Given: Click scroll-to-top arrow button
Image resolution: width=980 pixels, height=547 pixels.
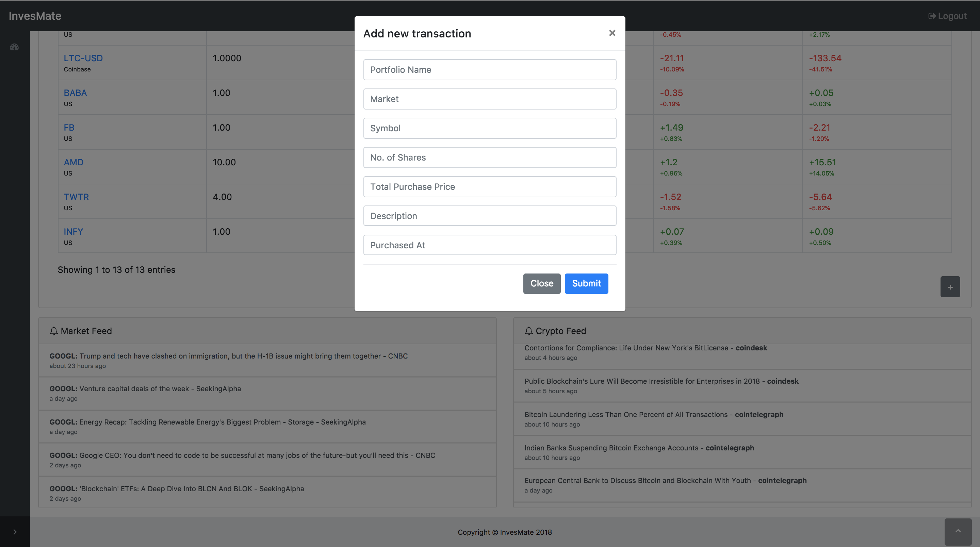Looking at the screenshot, I should (x=958, y=531).
